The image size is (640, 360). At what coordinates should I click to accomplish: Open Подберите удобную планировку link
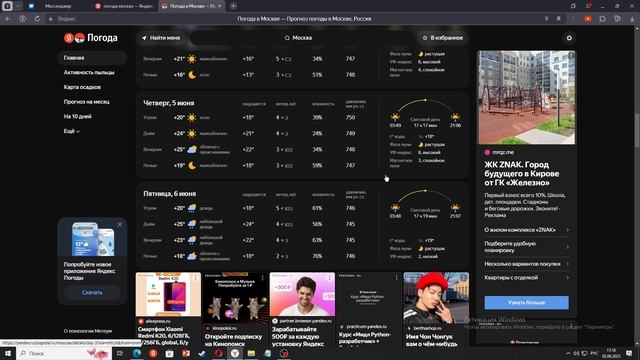click(x=527, y=247)
